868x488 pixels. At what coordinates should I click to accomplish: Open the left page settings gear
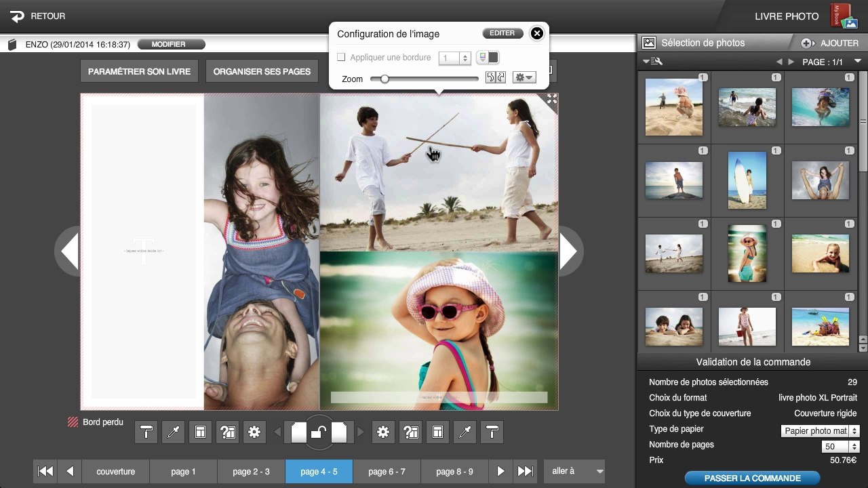254,432
